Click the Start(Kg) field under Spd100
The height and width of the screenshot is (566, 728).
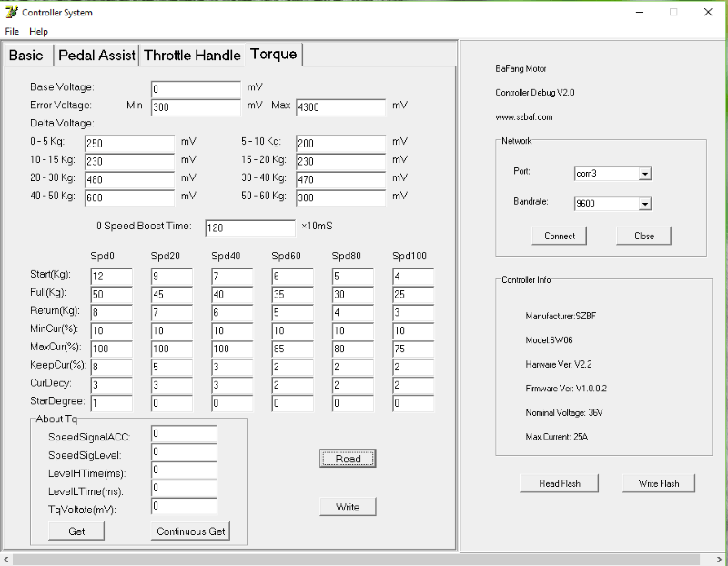point(413,277)
